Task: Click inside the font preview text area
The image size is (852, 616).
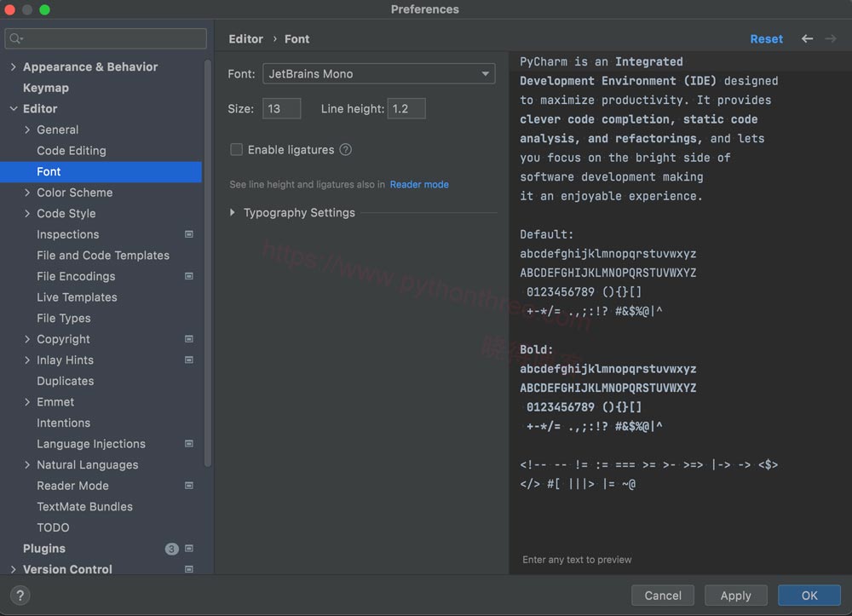Action: [x=680, y=313]
